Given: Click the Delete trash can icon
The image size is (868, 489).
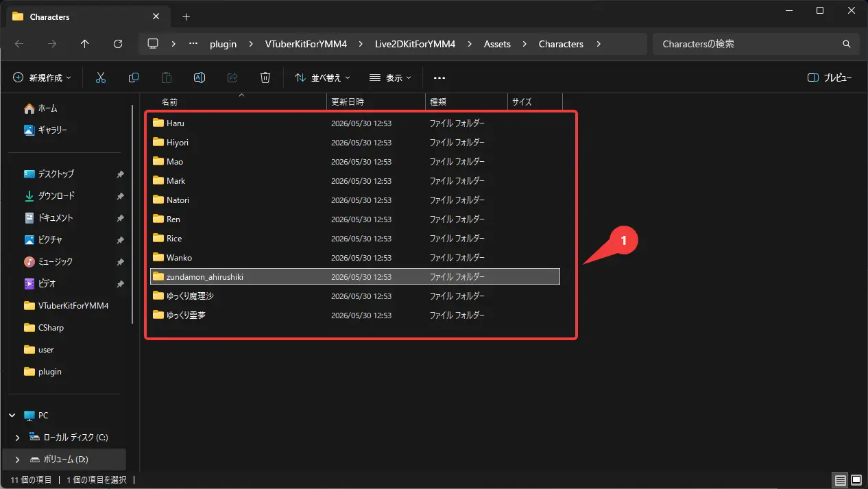Looking at the screenshot, I should (x=265, y=77).
